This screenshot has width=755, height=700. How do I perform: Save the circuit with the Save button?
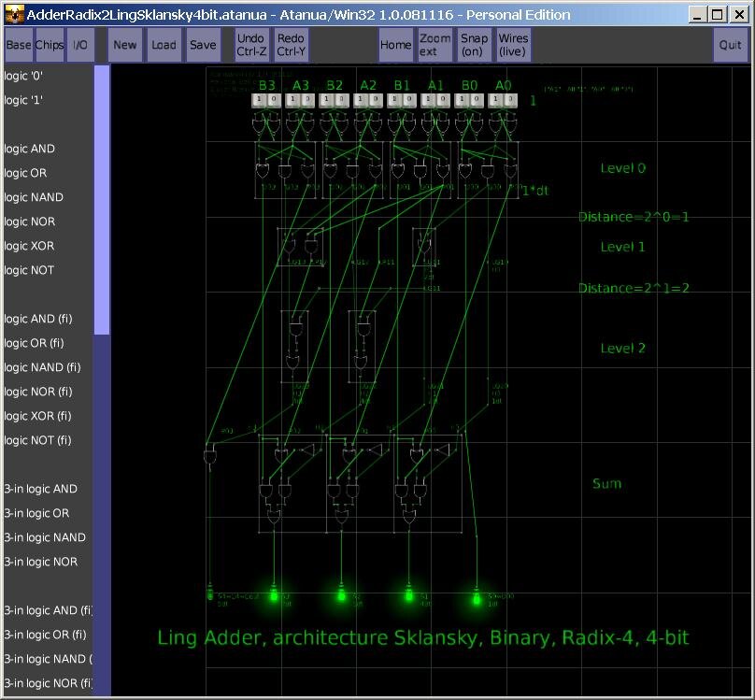[203, 45]
